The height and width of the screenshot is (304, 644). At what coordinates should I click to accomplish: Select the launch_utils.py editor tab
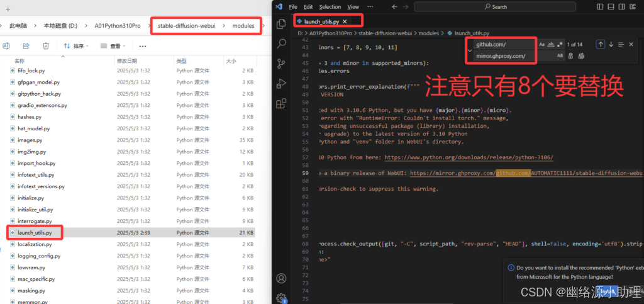click(321, 21)
